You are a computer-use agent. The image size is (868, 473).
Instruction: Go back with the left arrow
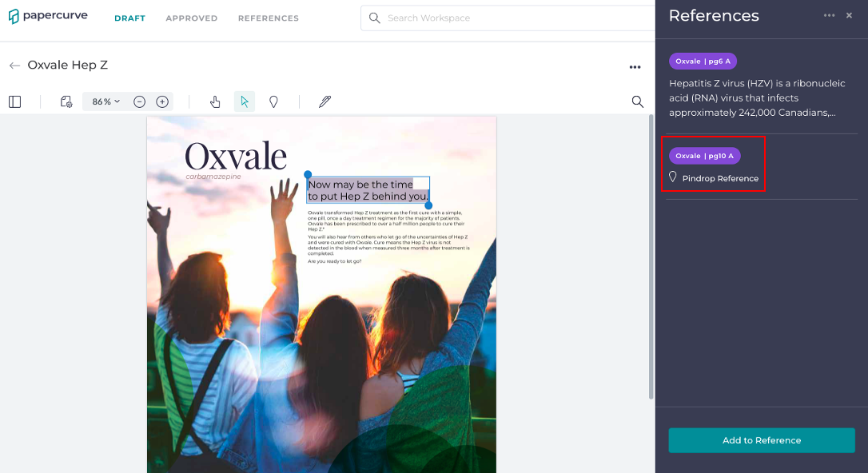[15, 66]
